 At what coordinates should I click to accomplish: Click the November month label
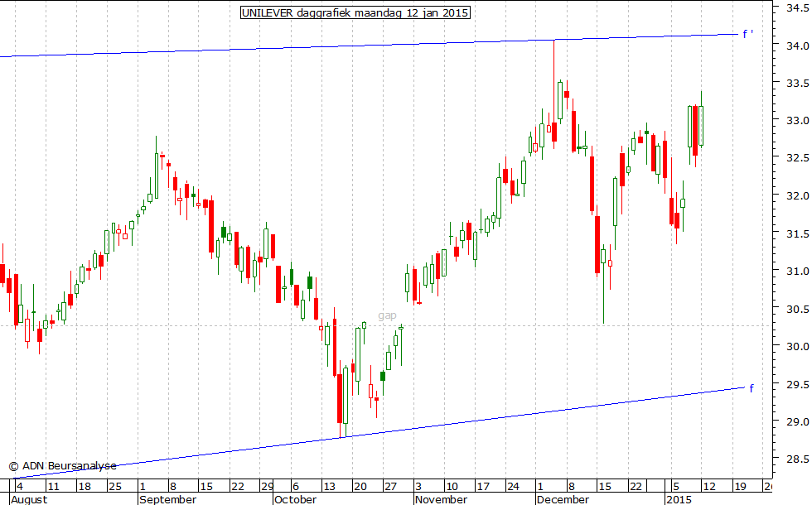pos(441,499)
